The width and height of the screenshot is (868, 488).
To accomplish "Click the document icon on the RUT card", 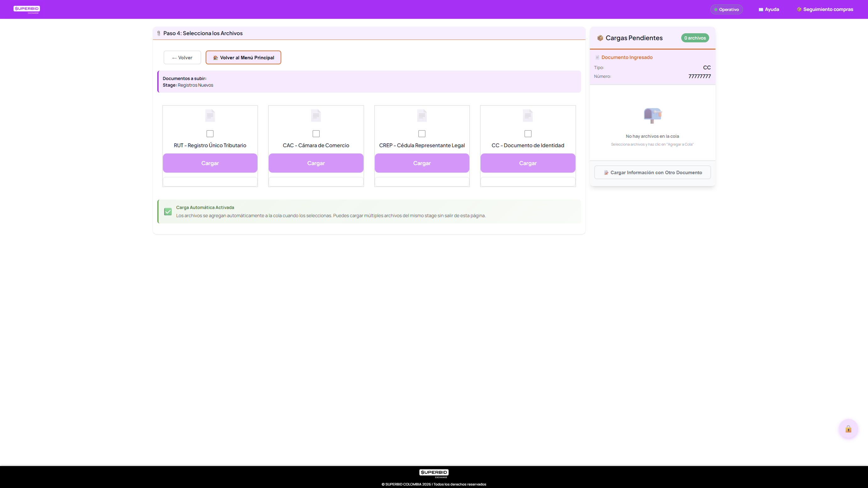I will coord(210,115).
